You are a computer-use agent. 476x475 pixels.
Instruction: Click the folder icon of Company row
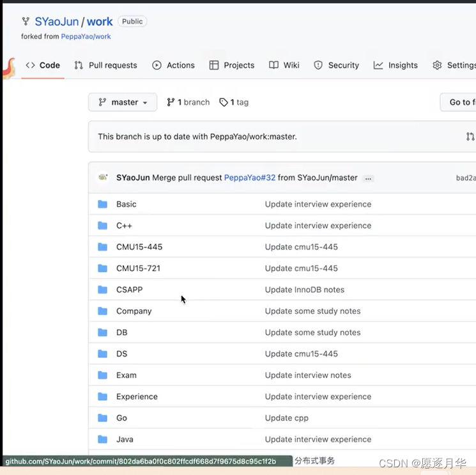103,311
